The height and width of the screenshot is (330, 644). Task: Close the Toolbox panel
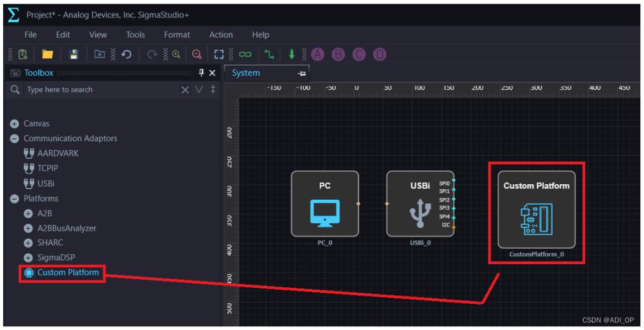pyautogui.click(x=212, y=73)
